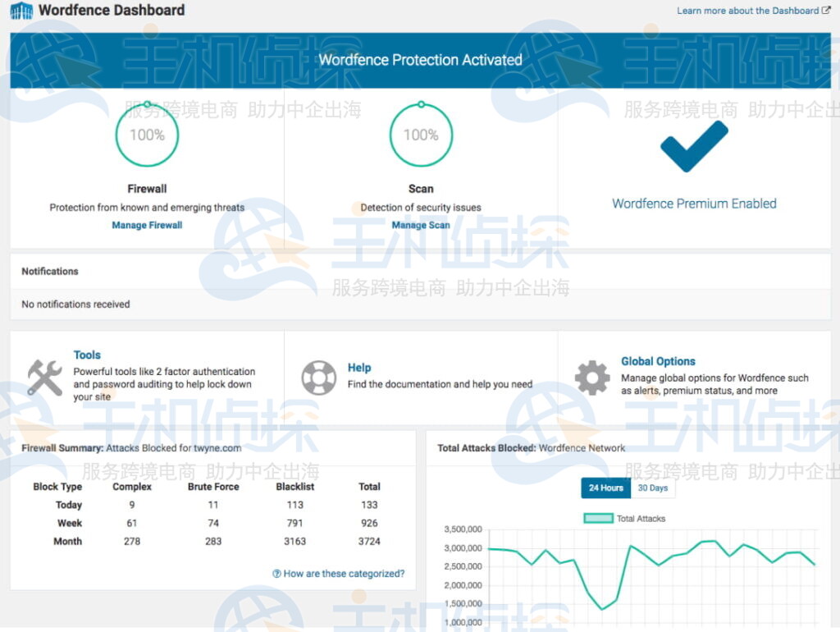
Task: Open the Global Options heading link
Action: pos(658,361)
